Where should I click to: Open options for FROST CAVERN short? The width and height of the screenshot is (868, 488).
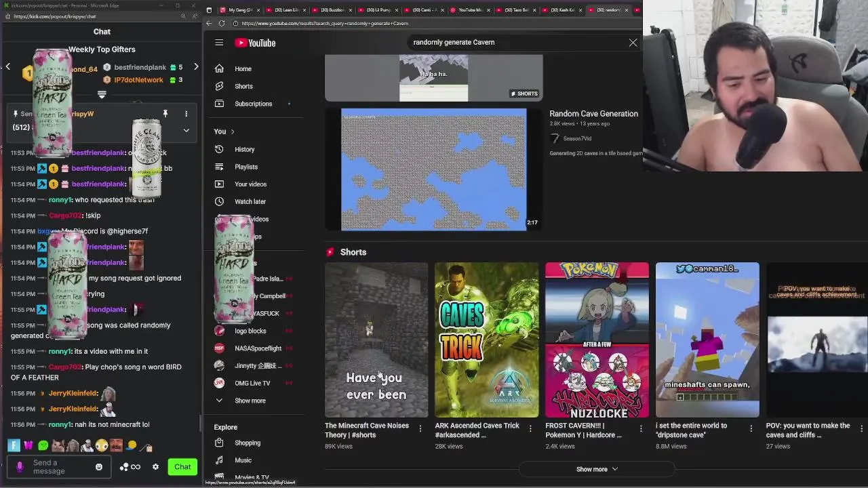tap(641, 428)
